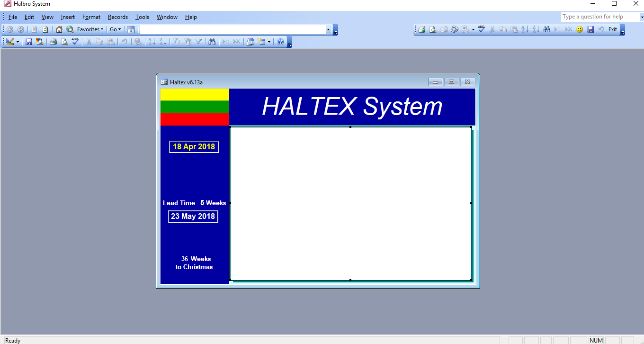Image resolution: width=644 pixels, height=344 pixels.
Task: Click the Filter By Form icon
Action: (188, 42)
